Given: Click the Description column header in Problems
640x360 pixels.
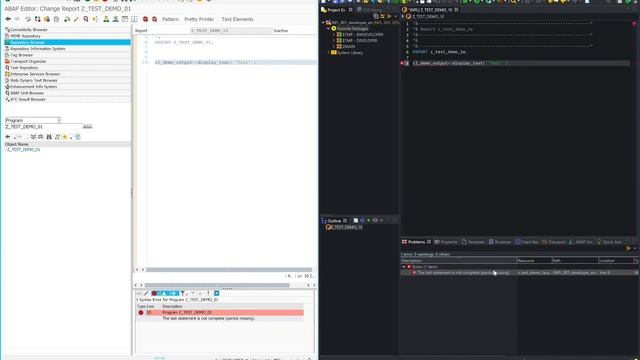Looking at the screenshot, I should pyautogui.click(x=459, y=260).
